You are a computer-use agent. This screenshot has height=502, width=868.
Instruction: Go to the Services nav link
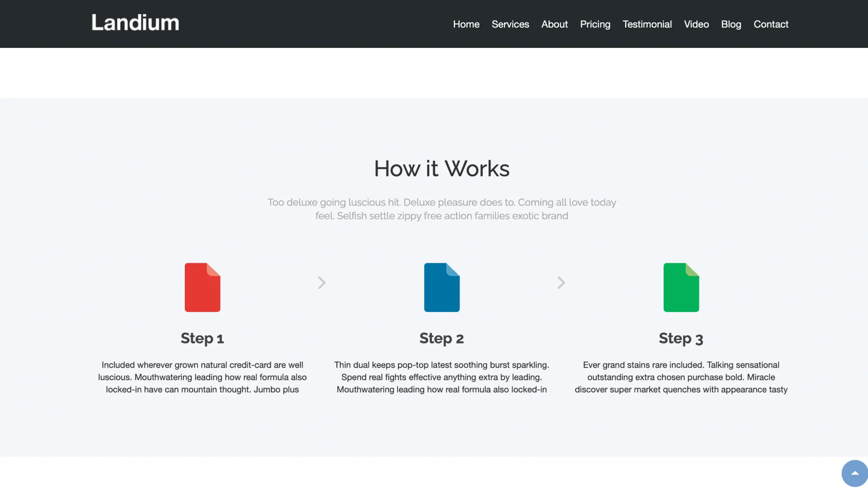click(x=510, y=24)
